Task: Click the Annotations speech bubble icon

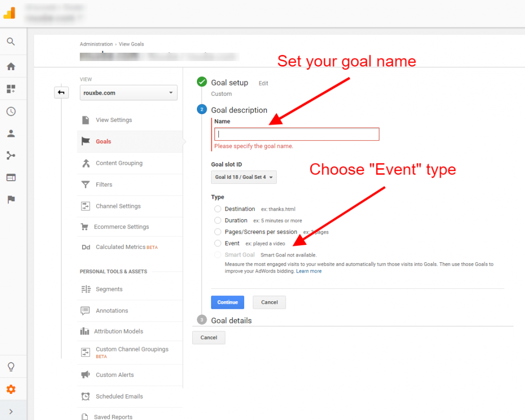Action: (85, 311)
